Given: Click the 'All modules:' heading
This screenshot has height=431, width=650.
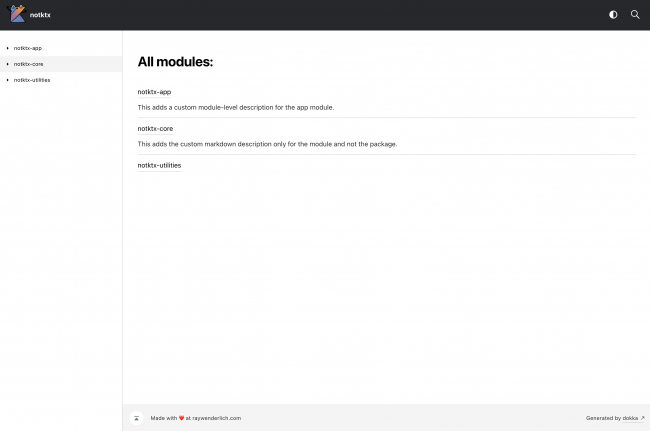Looking at the screenshot, I should tap(175, 62).
